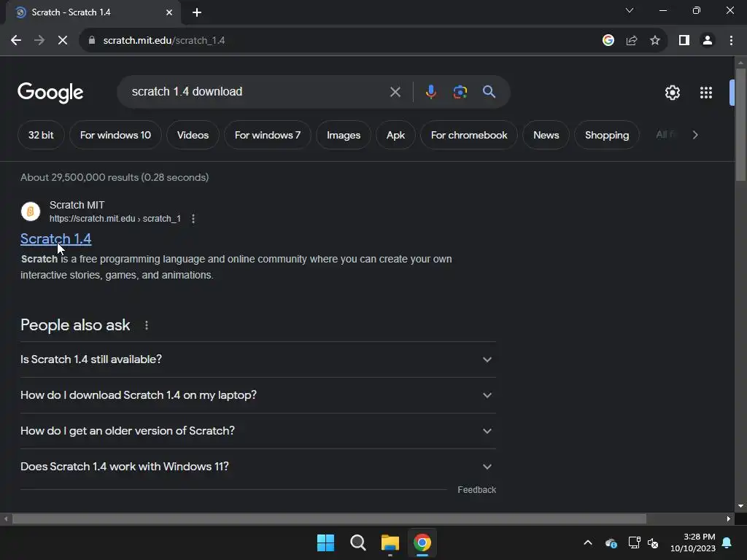The height and width of the screenshot is (560, 747).
Task: Click the horizontal scrollbar thumb
Action: (x=329, y=518)
